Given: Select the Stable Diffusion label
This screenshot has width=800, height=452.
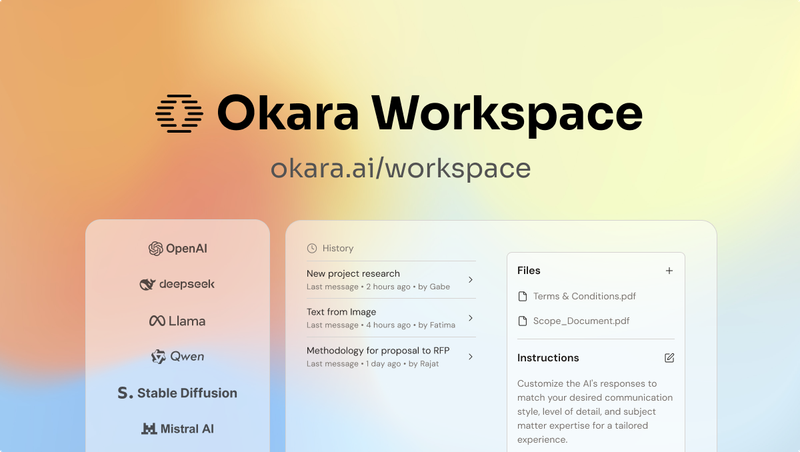Looking at the screenshot, I should (x=187, y=393).
